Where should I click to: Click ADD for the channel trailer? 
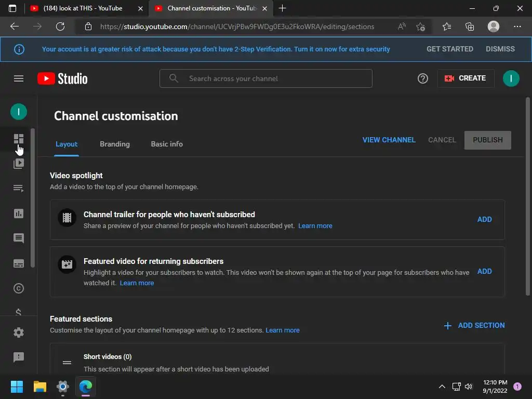(x=485, y=220)
